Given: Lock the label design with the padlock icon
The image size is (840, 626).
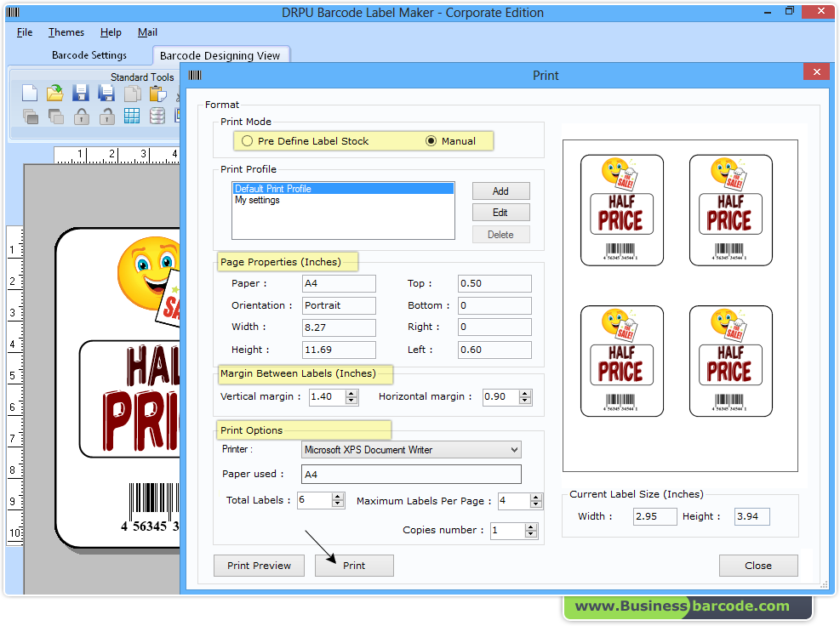Looking at the screenshot, I should pyautogui.click(x=81, y=117).
